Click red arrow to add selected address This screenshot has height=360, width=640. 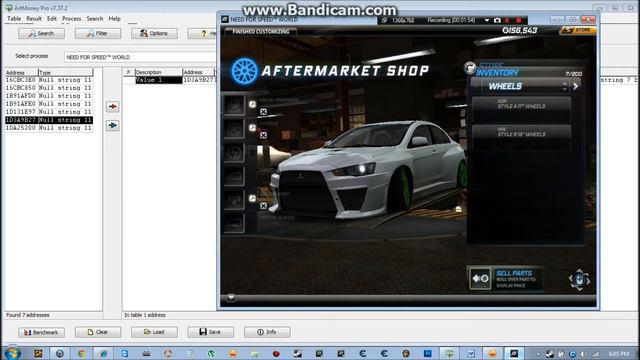[x=113, y=107]
